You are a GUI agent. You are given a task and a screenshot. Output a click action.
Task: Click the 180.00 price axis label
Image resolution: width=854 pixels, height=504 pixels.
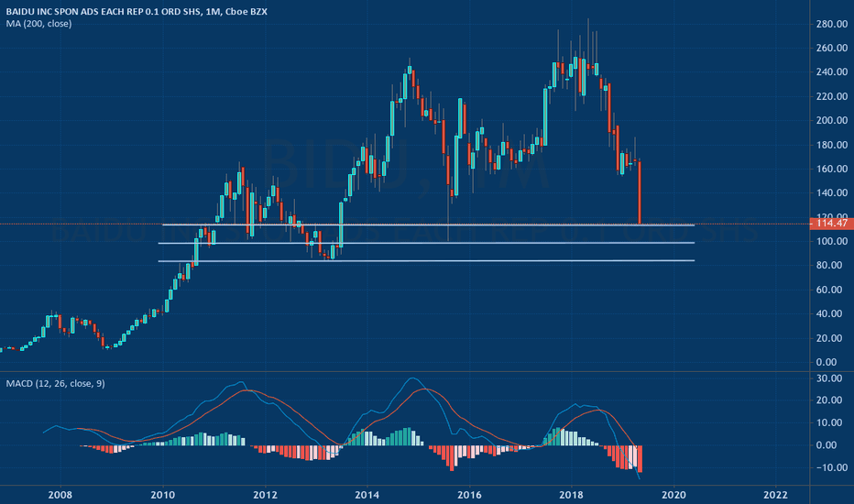832,145
